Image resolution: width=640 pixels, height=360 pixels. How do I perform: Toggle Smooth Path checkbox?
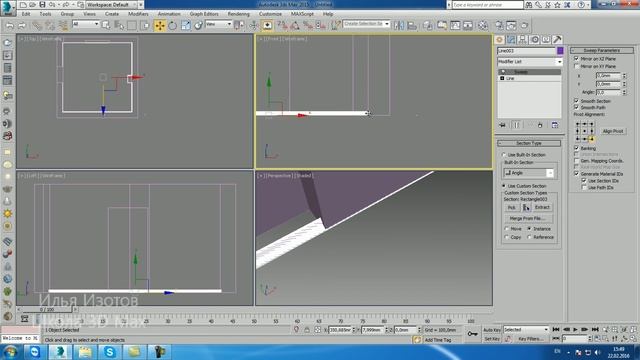(576, 107)
